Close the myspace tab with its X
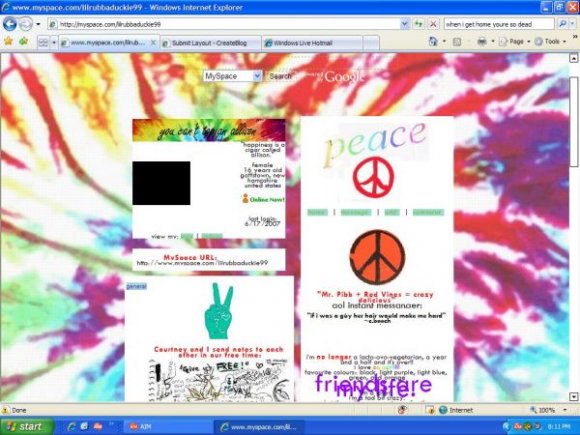The height and width of the screenshot is (435, 580). [x=153, y=43]
